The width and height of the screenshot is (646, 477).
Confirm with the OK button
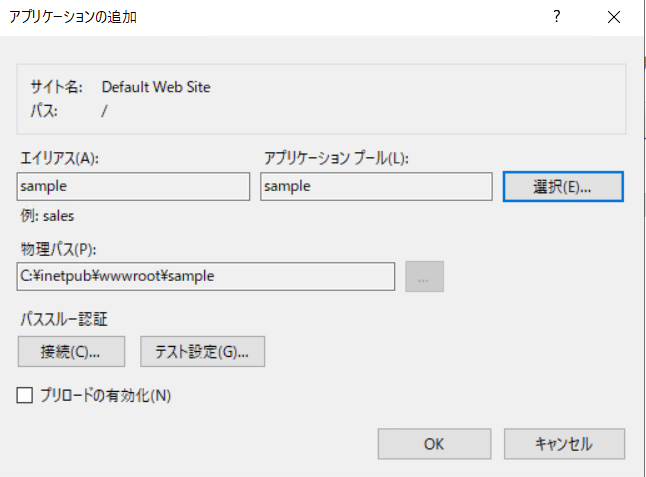click(434, 444)
